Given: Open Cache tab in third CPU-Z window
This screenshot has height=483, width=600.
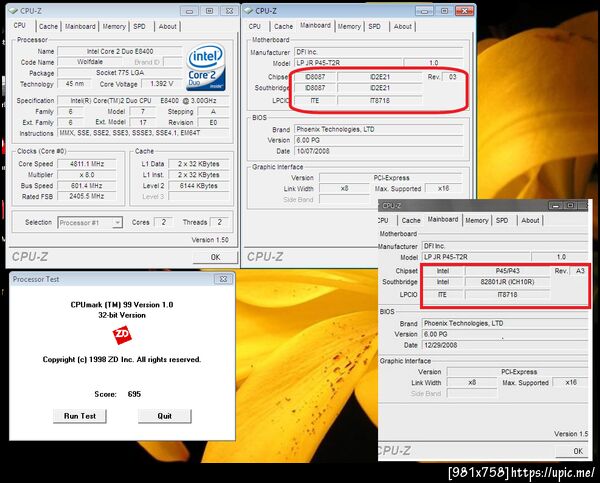Looking at the screenshot, I should 411,220.
